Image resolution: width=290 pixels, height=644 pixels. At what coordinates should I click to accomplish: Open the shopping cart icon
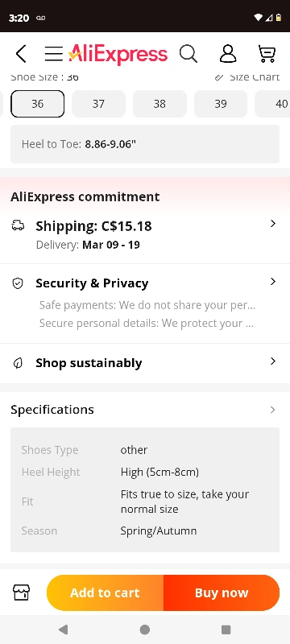point(267,54)
